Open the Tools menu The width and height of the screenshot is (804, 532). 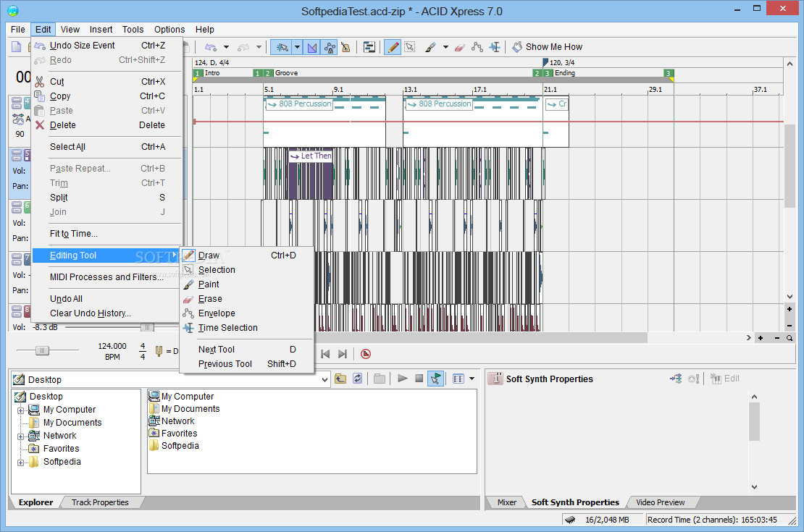point(133,29)
